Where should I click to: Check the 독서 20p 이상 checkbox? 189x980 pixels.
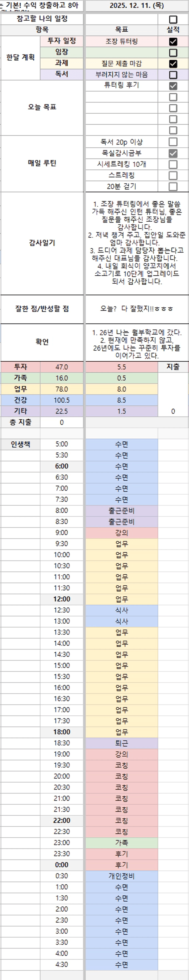173,142
